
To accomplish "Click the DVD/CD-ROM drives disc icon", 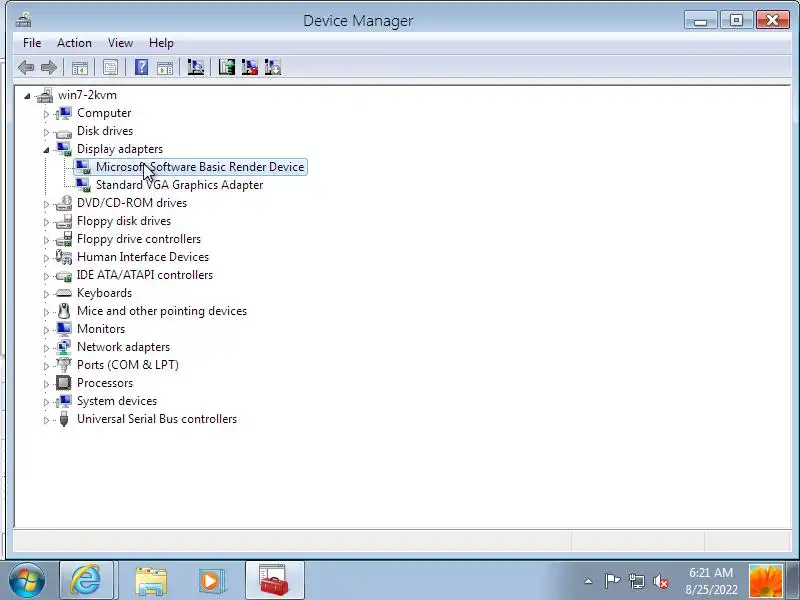I will point(64,203).
